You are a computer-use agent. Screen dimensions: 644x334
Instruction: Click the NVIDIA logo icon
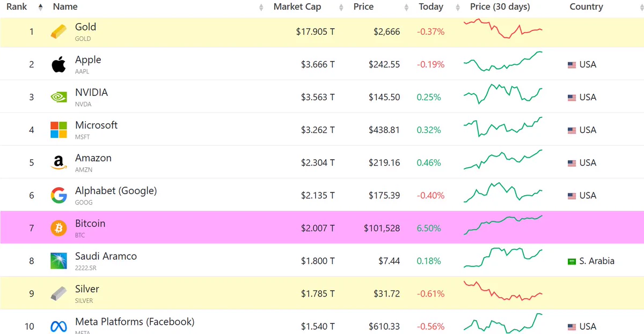pos(59,97)
